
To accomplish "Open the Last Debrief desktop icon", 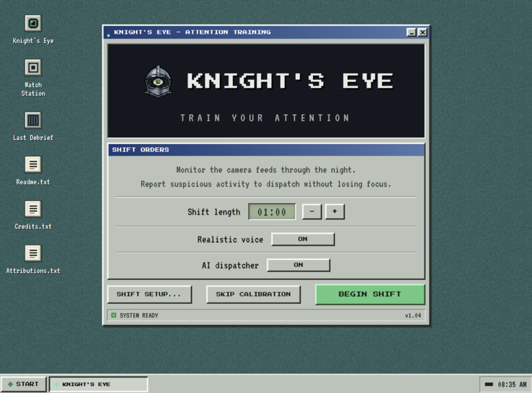I will point(33,120).
